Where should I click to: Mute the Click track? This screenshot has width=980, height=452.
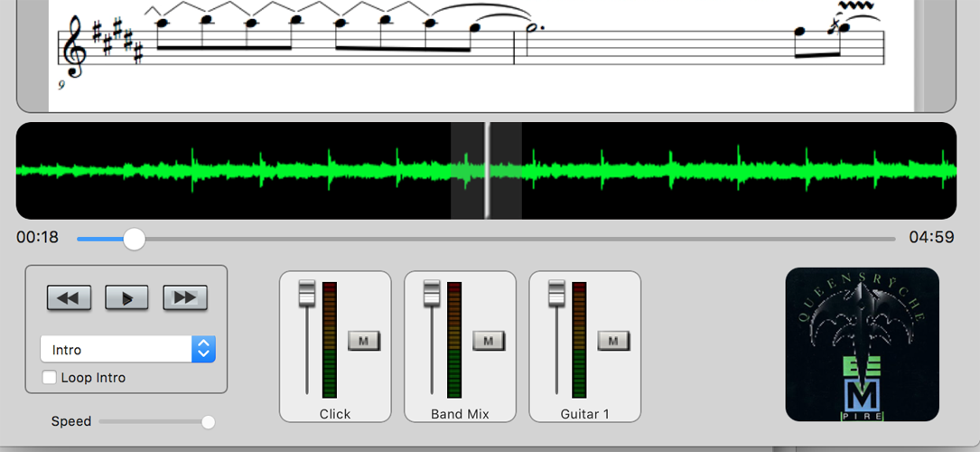364,340
